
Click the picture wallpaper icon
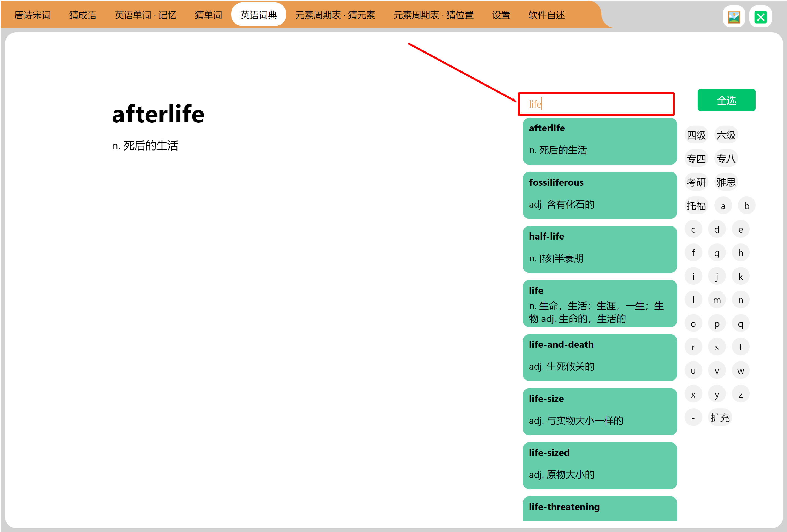point(734,17)
